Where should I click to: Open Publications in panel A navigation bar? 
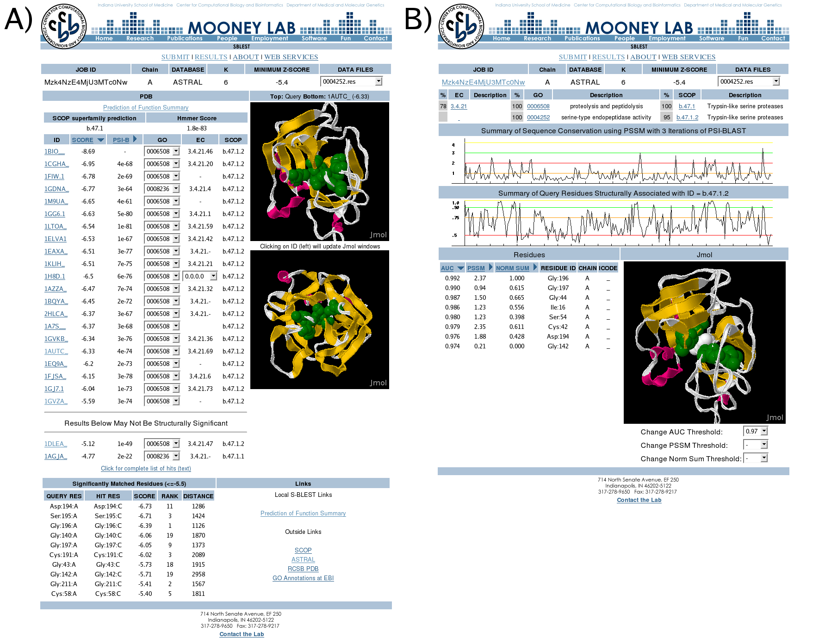(x=185, y=38)
